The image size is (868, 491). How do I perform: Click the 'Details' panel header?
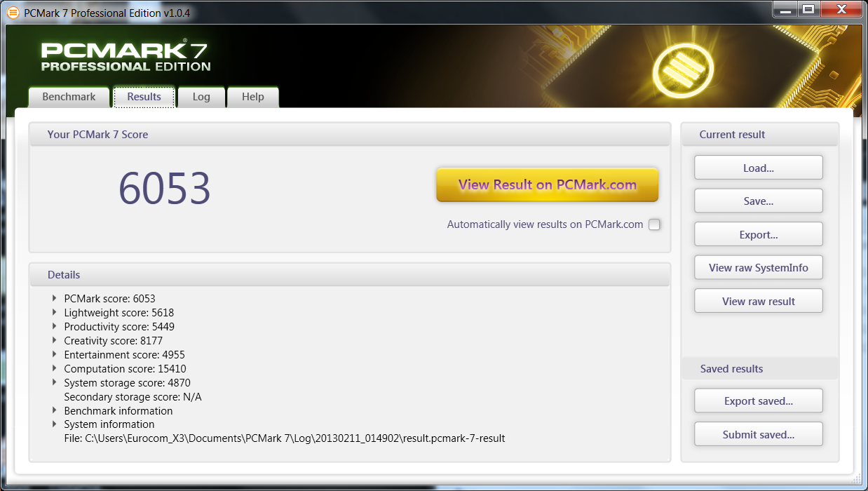pos(64,275)
